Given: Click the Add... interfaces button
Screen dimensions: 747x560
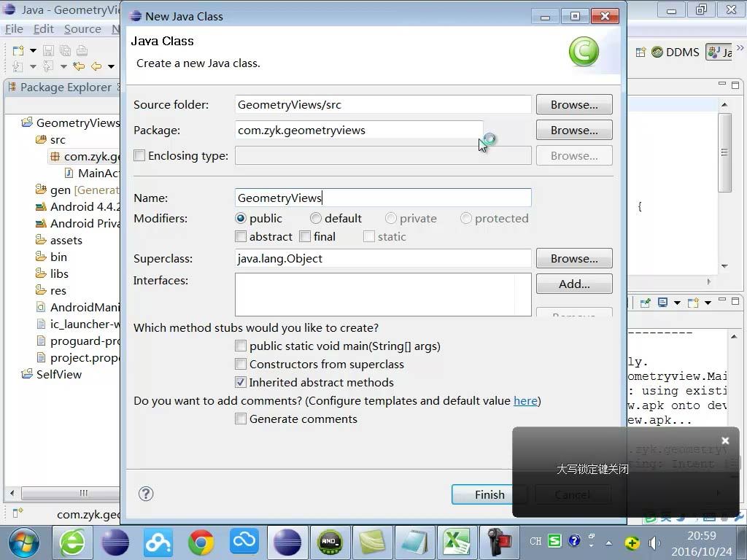Looking at the screenshot, I should (x=574, y=284).
